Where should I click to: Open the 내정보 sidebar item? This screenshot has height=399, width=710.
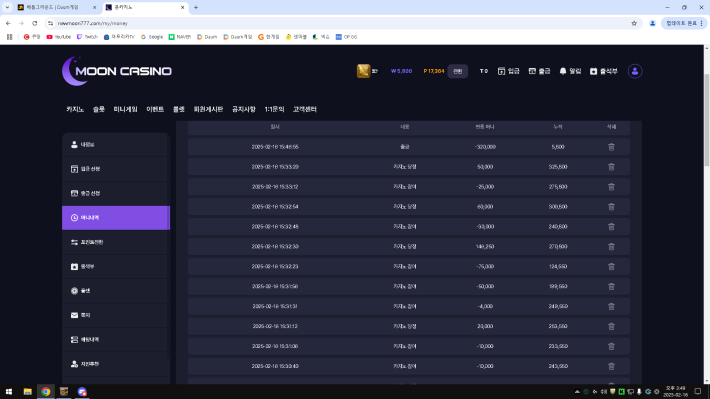[x=116, y=144]
